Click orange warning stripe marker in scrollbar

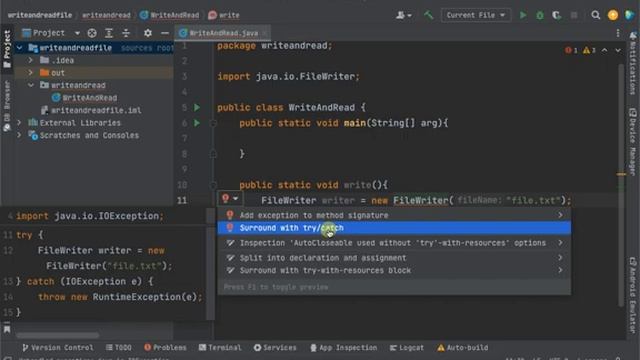621,174
